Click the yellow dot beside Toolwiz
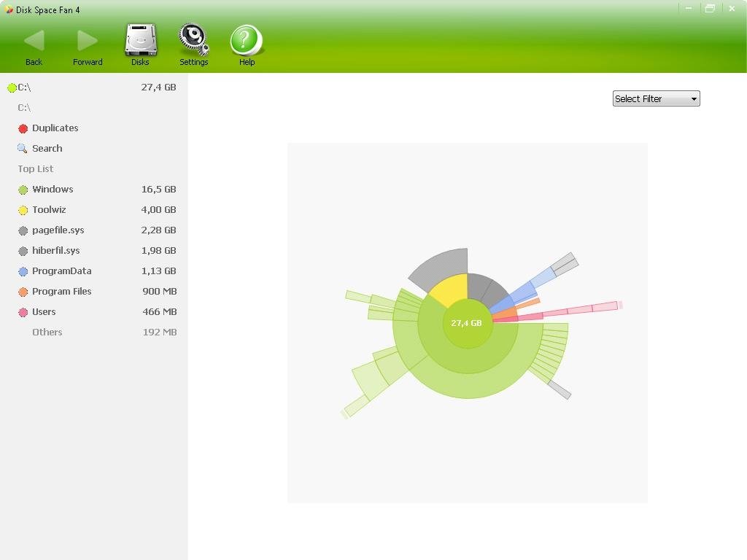 (23, 210)
